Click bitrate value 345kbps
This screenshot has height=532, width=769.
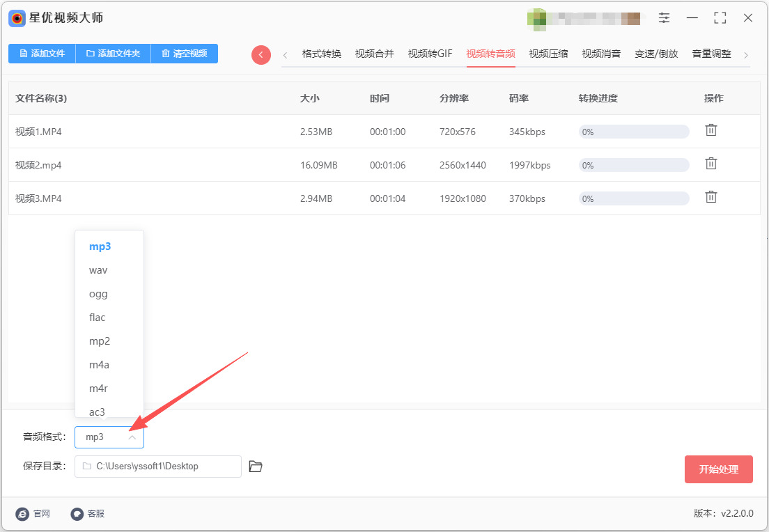click(x=527, y=132)
